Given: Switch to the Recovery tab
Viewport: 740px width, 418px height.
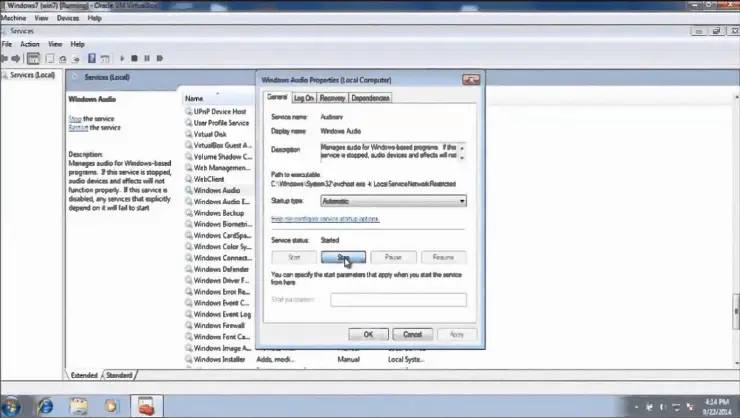Looking at the screenshot, I should pyautogui.click(x=332, y=98).
